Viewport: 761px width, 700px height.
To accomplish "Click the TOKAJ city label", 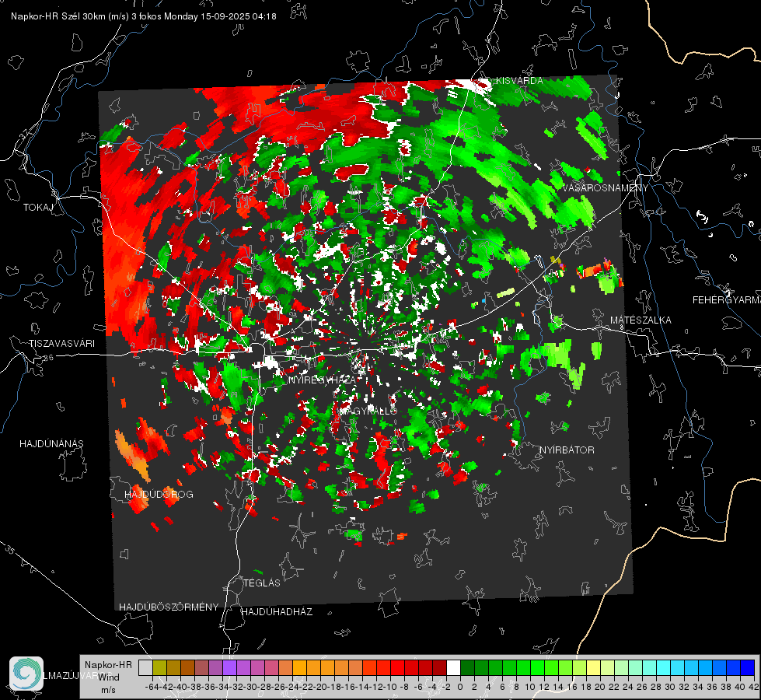I will click(x=38, y=208).
